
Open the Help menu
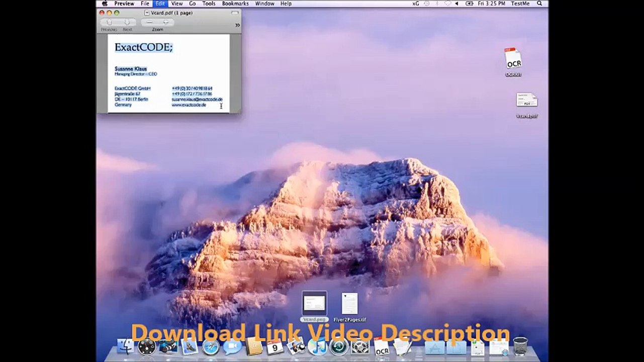coord(286,4)
